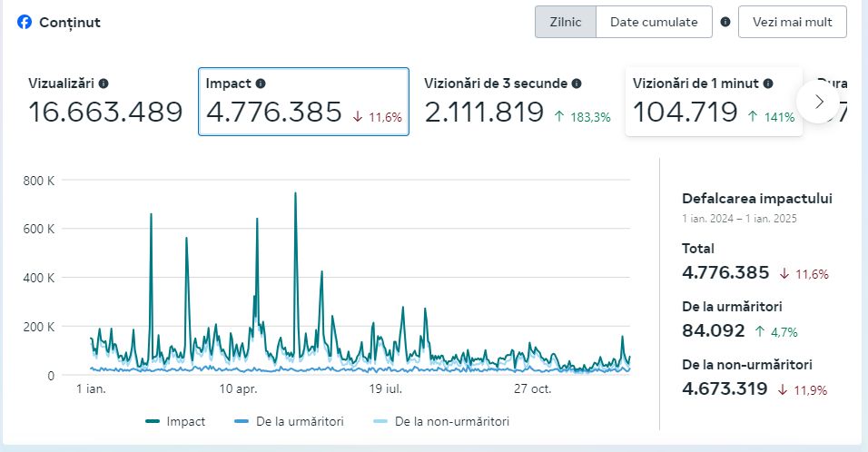Switch to Date cumulate view

point(654,22)
